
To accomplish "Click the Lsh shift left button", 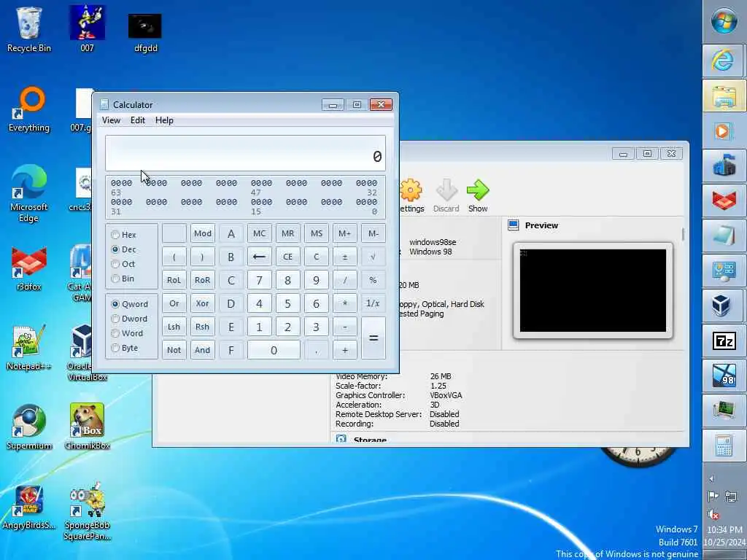I will pos(174,327).
